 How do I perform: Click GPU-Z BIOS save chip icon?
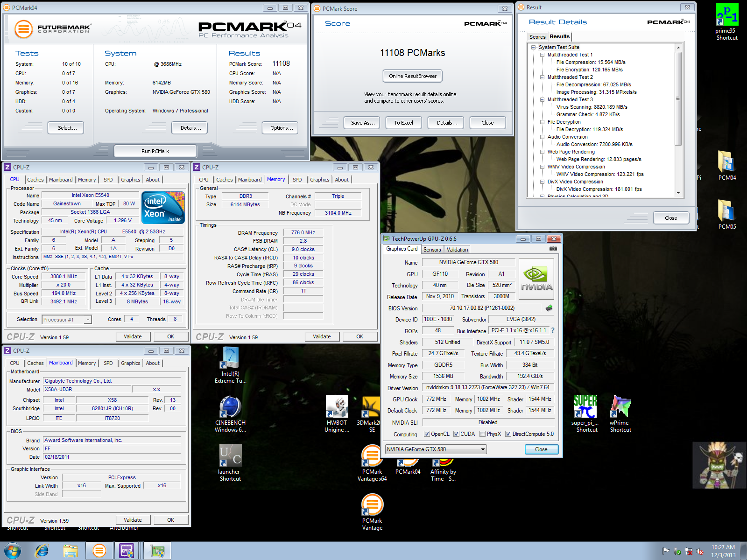click(x=549, y=308)
